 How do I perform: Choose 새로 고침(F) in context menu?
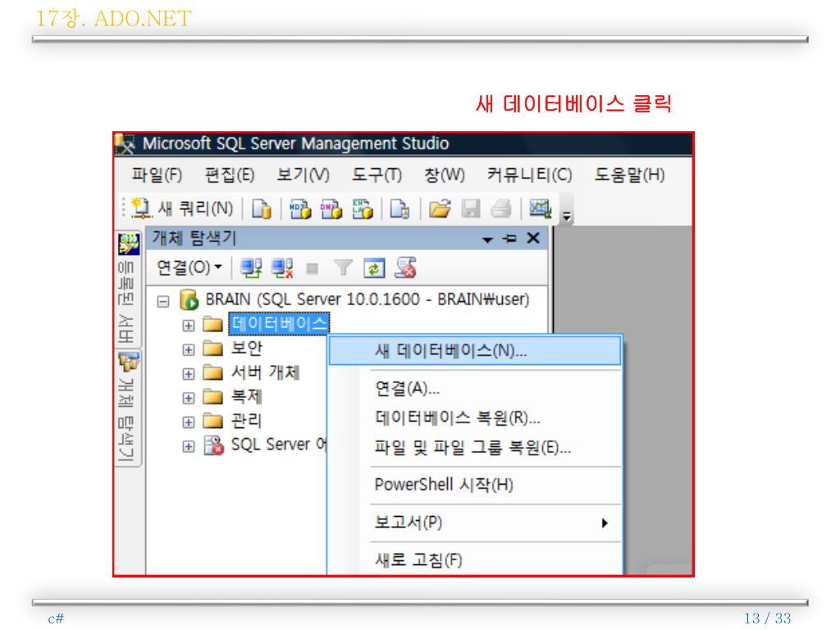(x=418, y=559)
